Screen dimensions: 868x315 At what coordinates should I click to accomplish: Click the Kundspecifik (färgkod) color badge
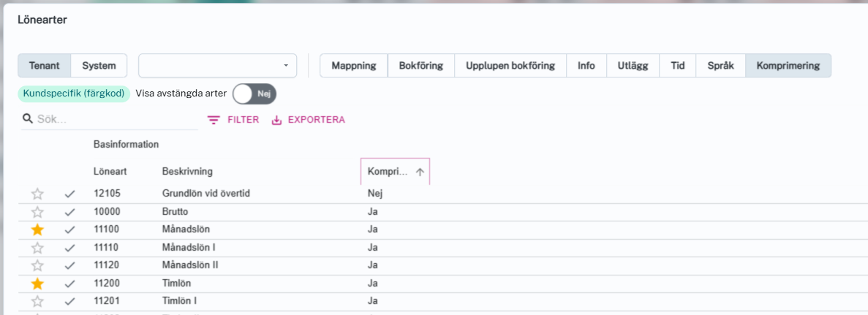click(x=74, y=94)
